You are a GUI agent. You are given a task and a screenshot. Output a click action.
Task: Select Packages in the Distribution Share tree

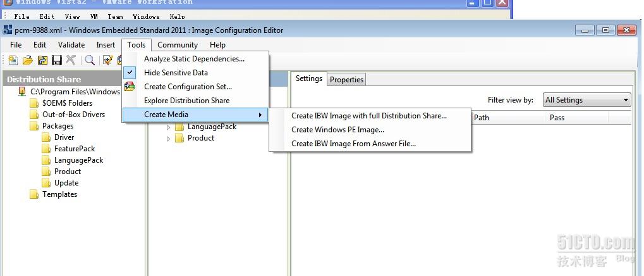[58, 126]
